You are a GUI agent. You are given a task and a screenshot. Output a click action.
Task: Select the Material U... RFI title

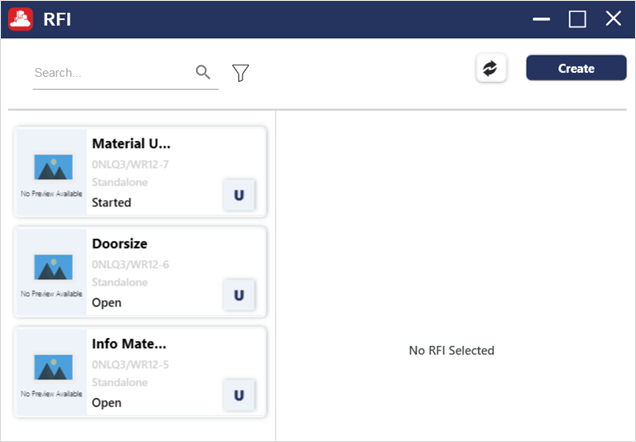131,143
